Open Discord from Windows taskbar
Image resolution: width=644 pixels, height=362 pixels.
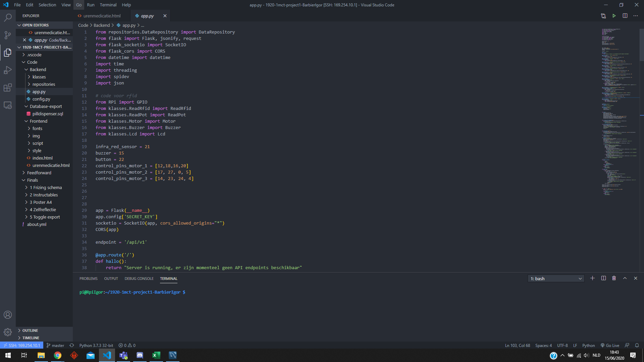(140, 355)
